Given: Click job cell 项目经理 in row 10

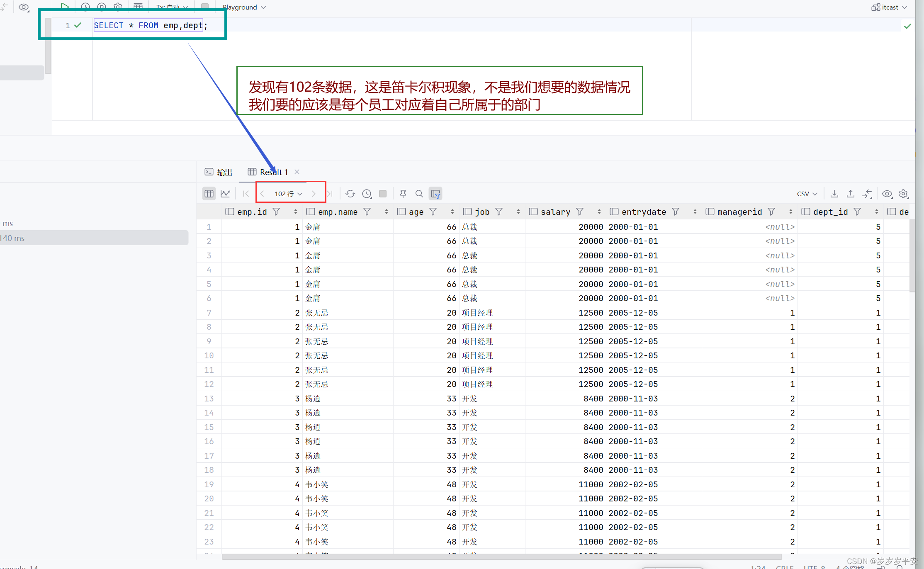Looking at the screenshot, I should pyautogui.click(x=477, y=355).
